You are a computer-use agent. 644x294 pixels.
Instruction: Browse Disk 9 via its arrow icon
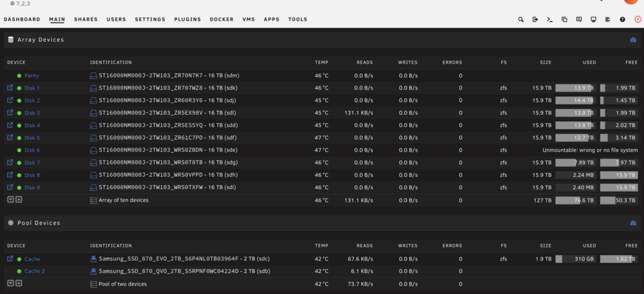pos(10,187)
